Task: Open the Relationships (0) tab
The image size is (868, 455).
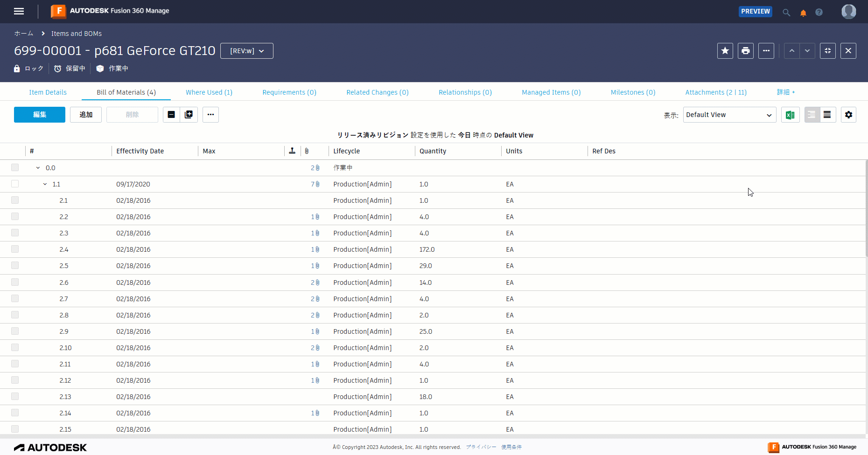Action: click(x=465, y=92)
